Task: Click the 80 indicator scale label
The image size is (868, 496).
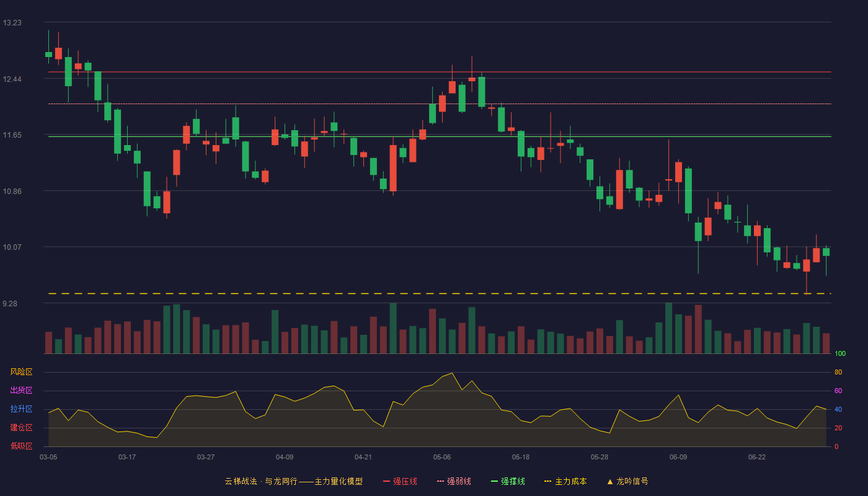Action: (838, 372)
